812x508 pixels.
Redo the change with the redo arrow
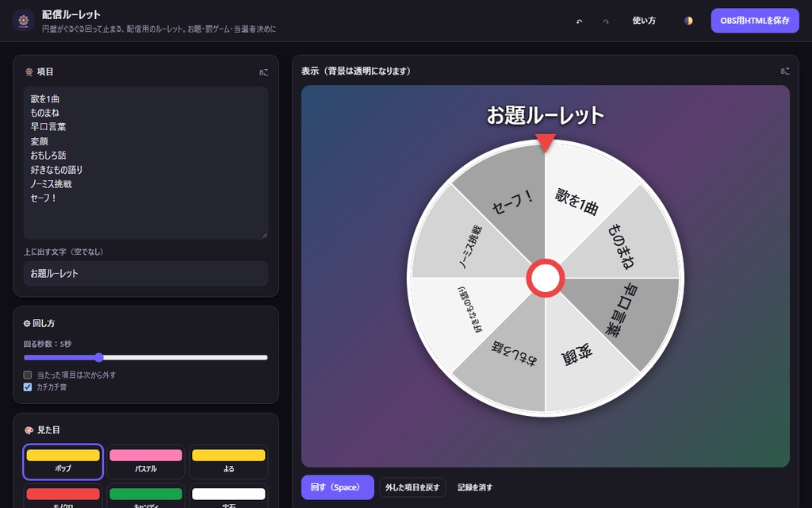[606, 21]
